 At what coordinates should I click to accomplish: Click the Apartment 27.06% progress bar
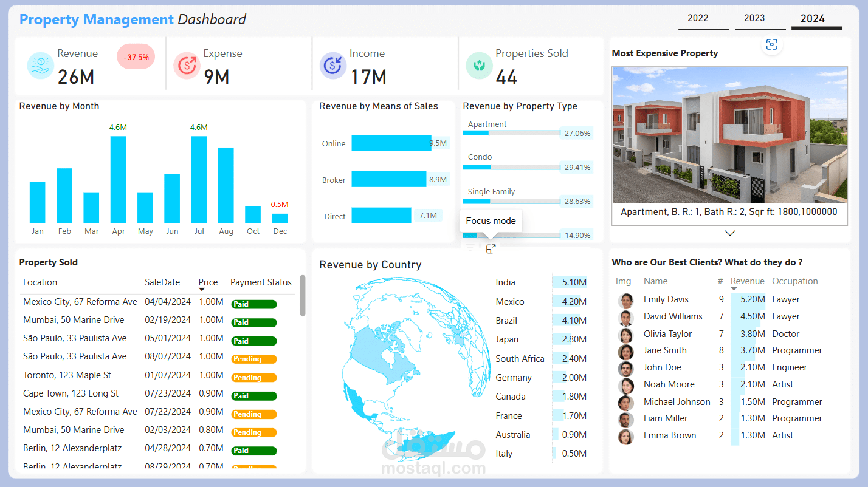511,132
